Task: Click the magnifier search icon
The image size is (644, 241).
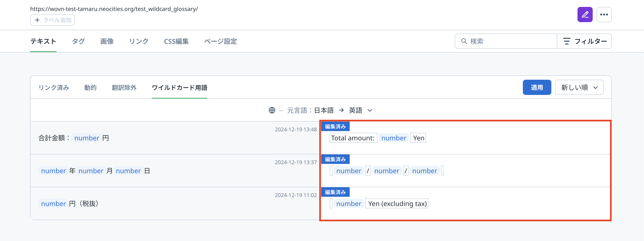Action: pyautogui.click(x=464, y=41)
